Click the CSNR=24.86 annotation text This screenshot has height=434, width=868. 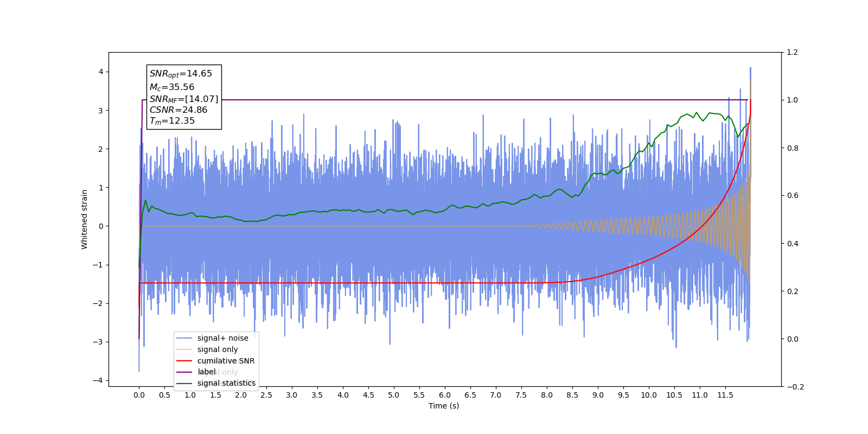pos(178,110)
